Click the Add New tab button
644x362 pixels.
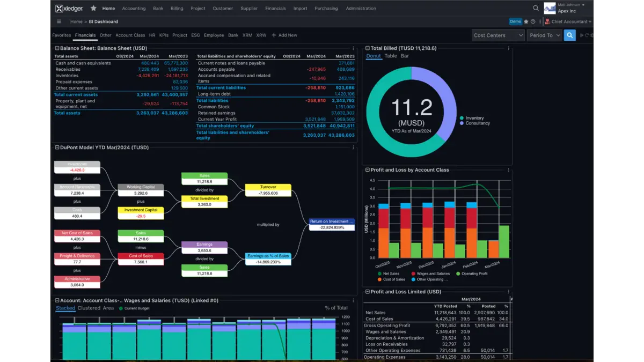point(284,35)
